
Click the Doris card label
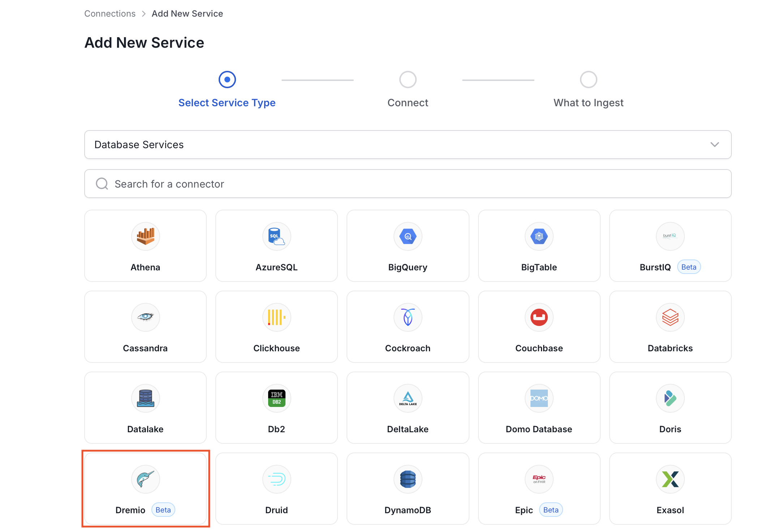[x=670, y=429]
